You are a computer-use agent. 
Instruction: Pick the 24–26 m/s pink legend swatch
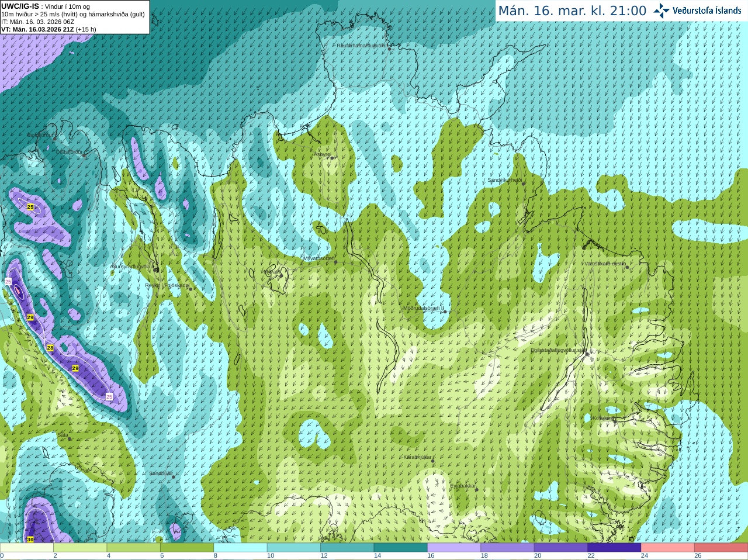point(668,548)
